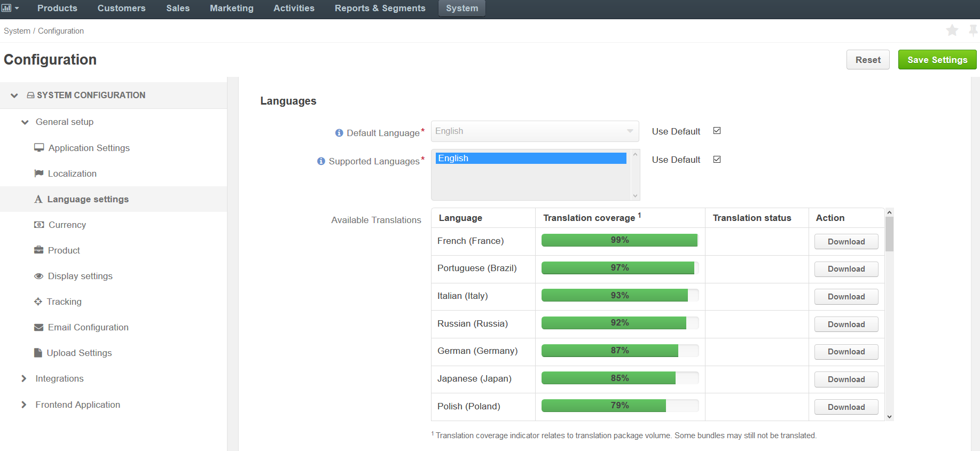
Task: Open the Marketing menu
Action: pyautogui.click(x=232, y=8)
